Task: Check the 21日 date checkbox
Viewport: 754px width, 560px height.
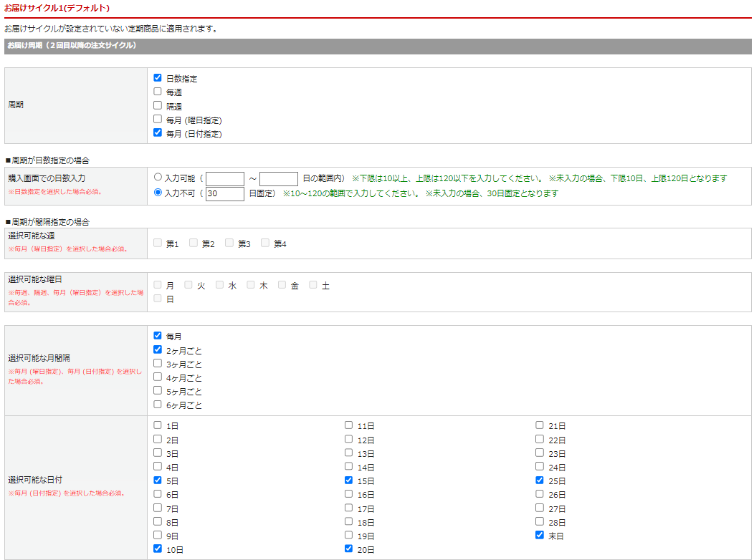Action: (x=540, y=425)
